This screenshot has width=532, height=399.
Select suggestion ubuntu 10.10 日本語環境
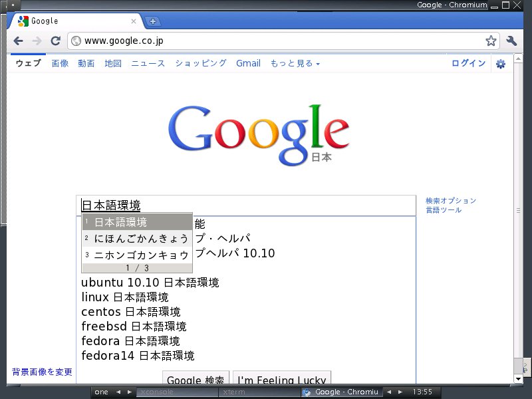150,283
